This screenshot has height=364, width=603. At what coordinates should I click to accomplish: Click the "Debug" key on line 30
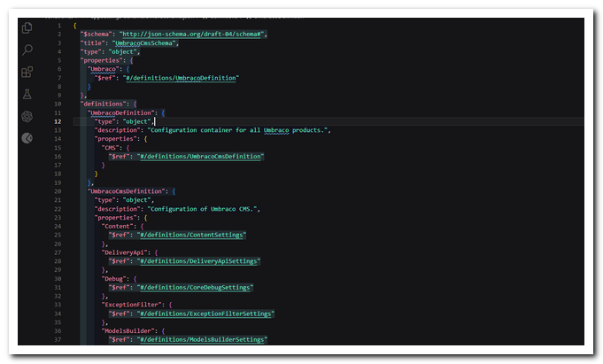pyautogui.click(x=114, y=279)
